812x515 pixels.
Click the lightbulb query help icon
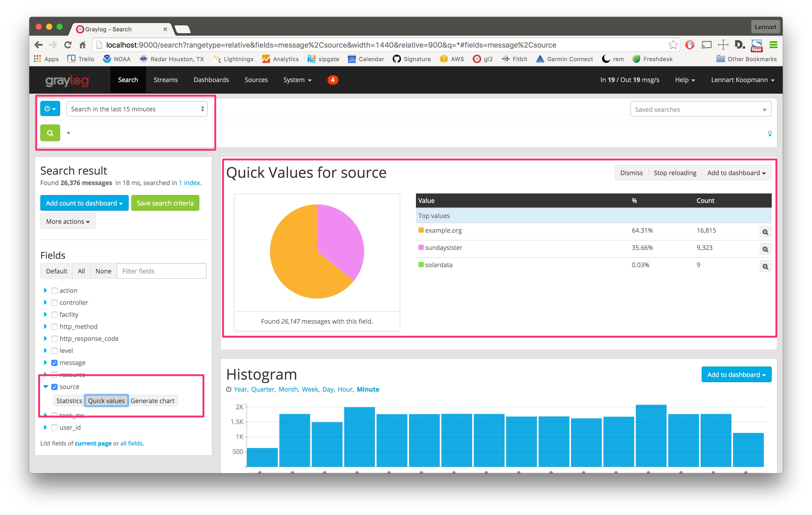770,134
